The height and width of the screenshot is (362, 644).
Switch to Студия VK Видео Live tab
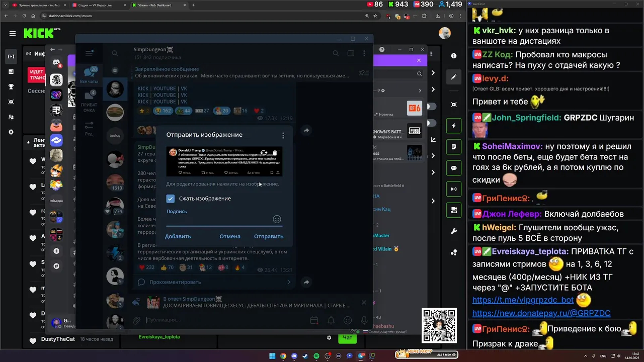click(x=99, y=5)
